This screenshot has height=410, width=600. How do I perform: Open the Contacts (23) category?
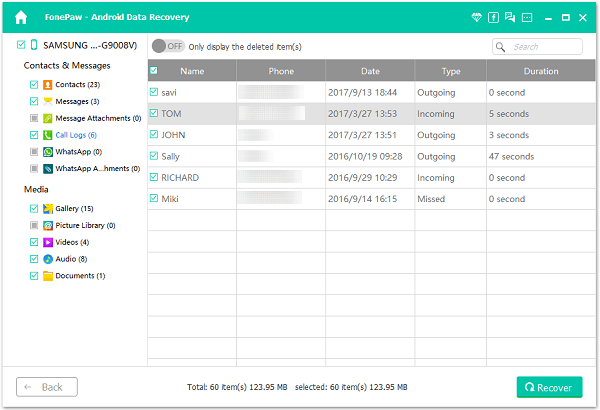[78, 85]
